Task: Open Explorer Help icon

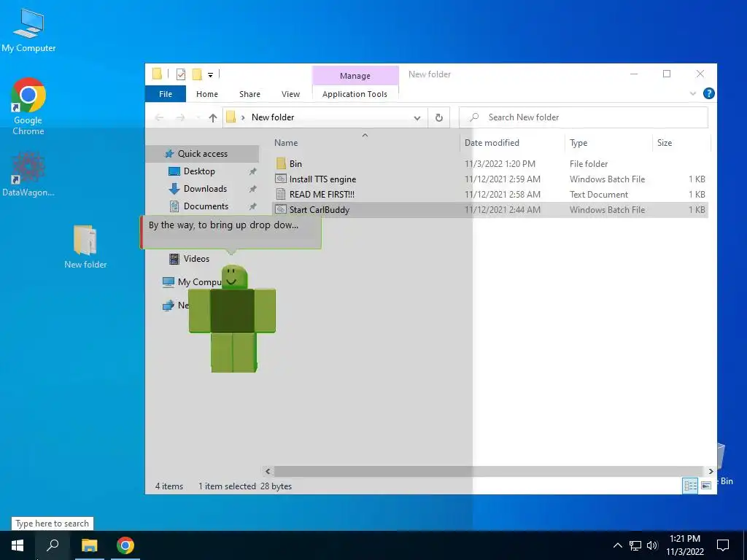Action: [708, 93]
